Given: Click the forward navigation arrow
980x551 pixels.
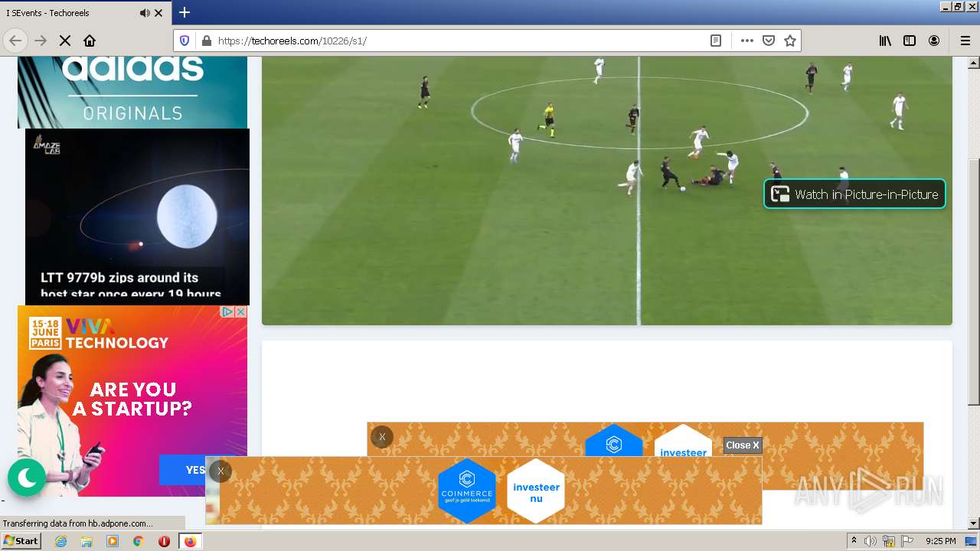Looking at the screenshot, I should click(x=41, y=41).
